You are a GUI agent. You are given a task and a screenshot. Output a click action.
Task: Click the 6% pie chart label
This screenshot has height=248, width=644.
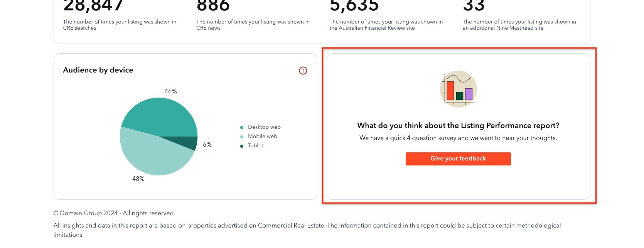pyautogui.click(x=207, y=145)
